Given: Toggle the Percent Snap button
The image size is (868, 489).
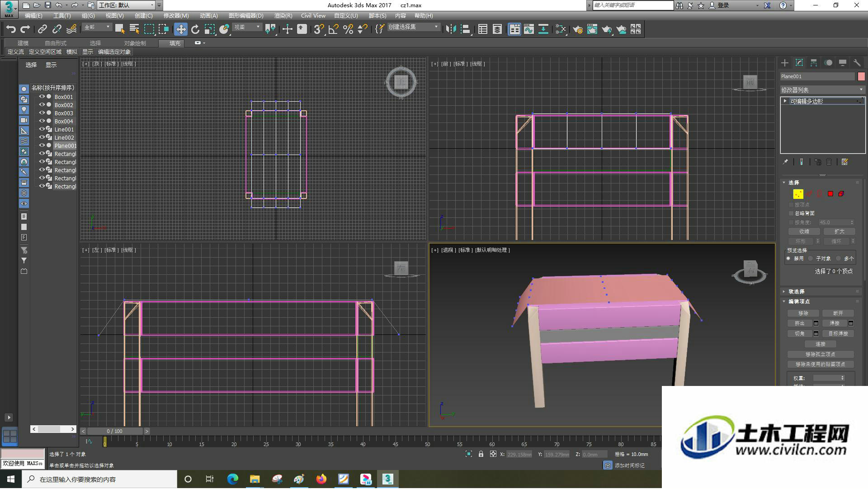Looking at the screenshot, I should tap(348, 29).
